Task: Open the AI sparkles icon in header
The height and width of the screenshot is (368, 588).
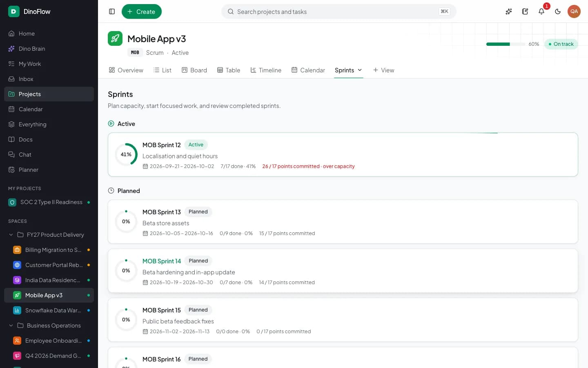Action: point(509,11)
